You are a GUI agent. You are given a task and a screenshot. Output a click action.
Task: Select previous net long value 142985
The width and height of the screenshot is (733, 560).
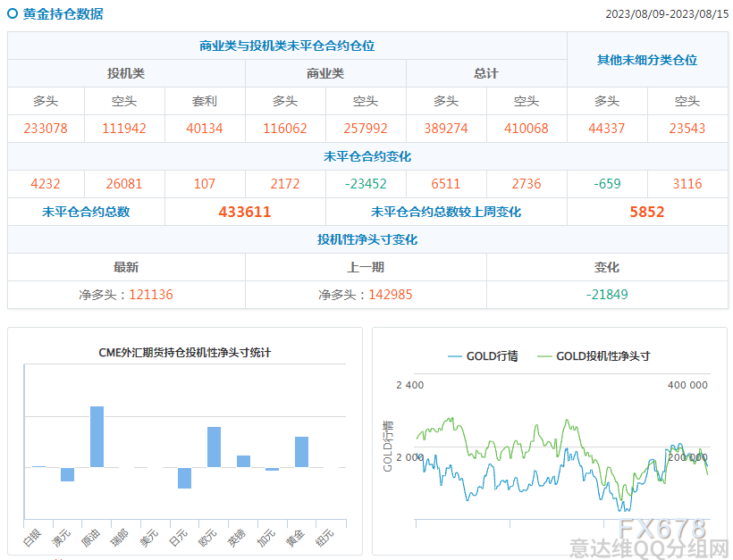[x=391, y=295]
